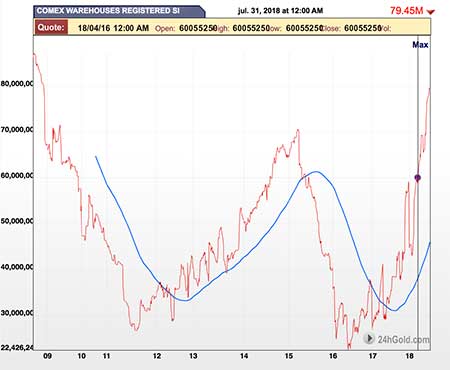This screenshot has width=450, height=370.
Task: Click the 79.45M current value
Action: coord(406,11)
